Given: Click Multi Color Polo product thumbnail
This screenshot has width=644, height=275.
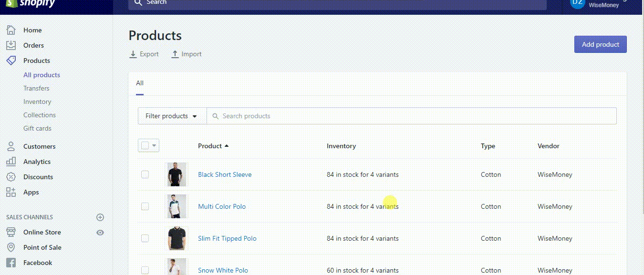Looking at the screenshot, I should 176,206.
